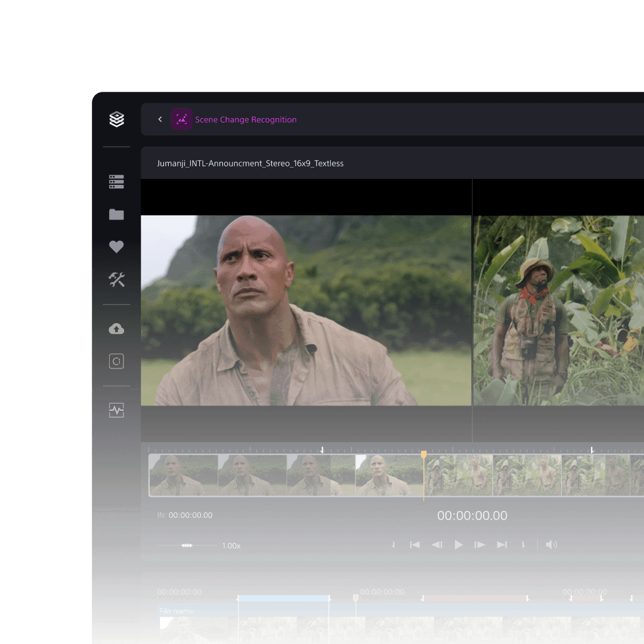The width and height of the screenshot is (644, 644).
Task: Click the second white ruler marker near jungle frames
Action: tap(592, 450)
